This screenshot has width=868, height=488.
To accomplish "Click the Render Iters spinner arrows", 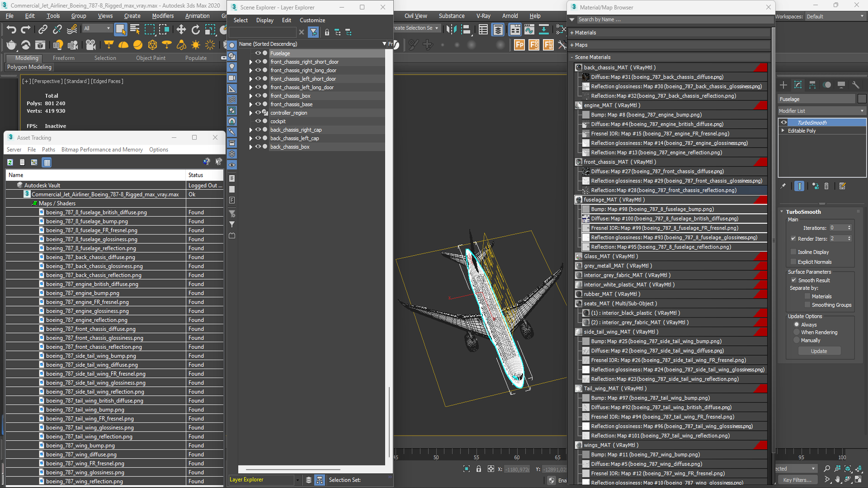I will 849,239.
